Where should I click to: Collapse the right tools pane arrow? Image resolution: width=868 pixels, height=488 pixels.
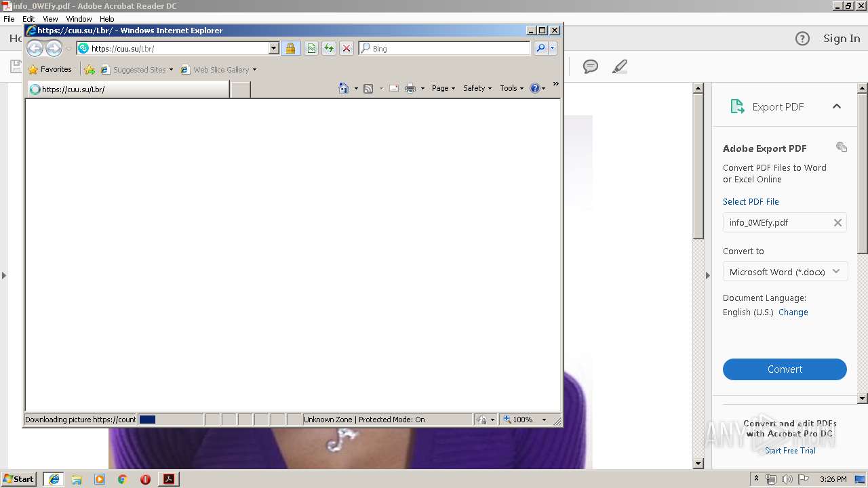tap(707, 275)
